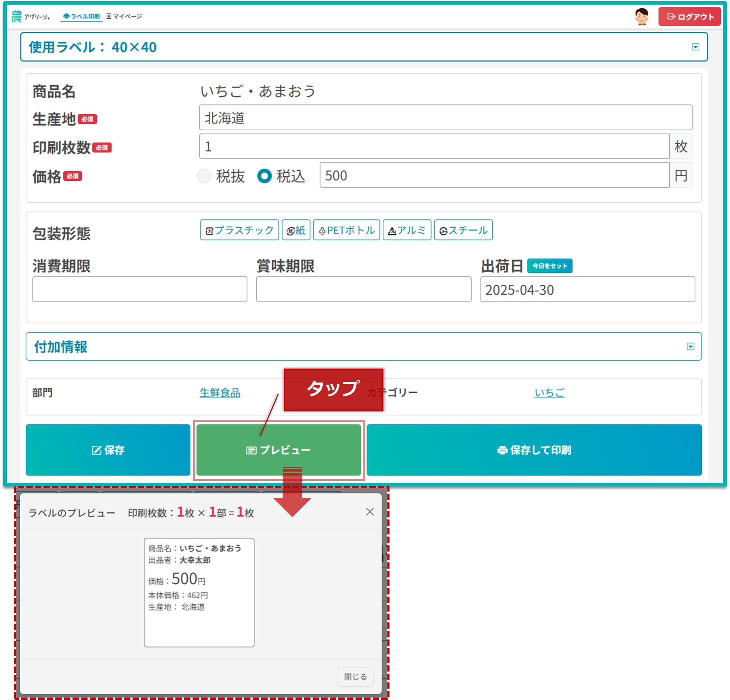Select the 税込 radio button
This screenshot has width=730, height=700.
tap(264, 176)
